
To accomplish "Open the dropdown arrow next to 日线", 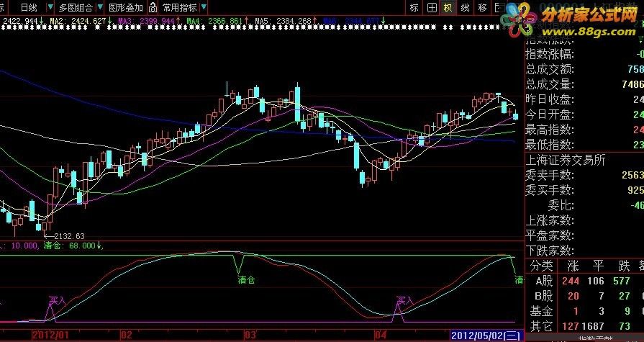I will coord(50,7).
